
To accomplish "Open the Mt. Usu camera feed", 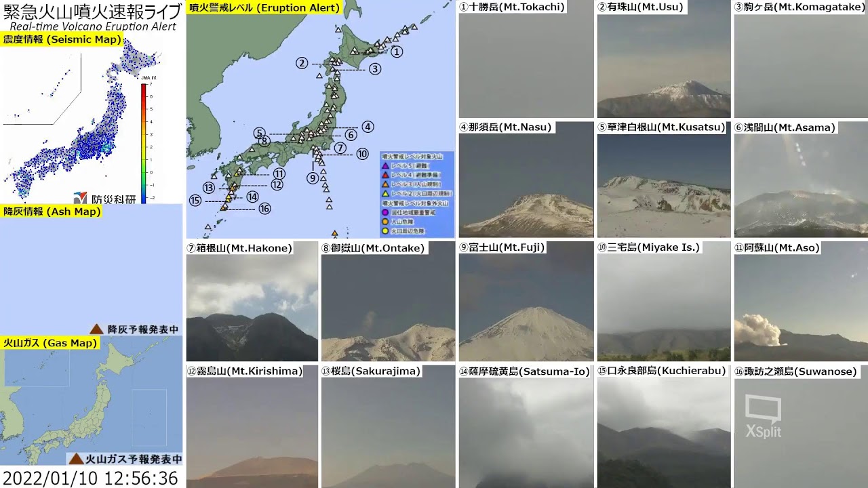I will [664, 60].
